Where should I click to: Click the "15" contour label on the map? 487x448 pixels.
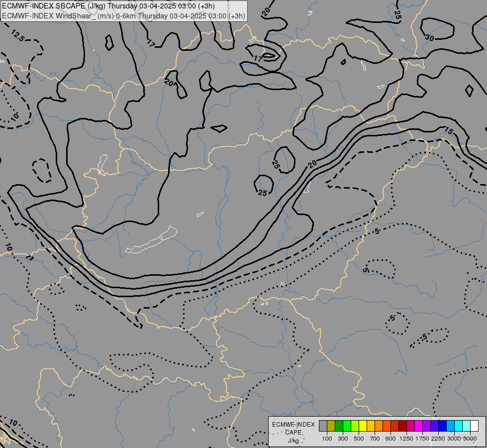click(x=449, y=130)
